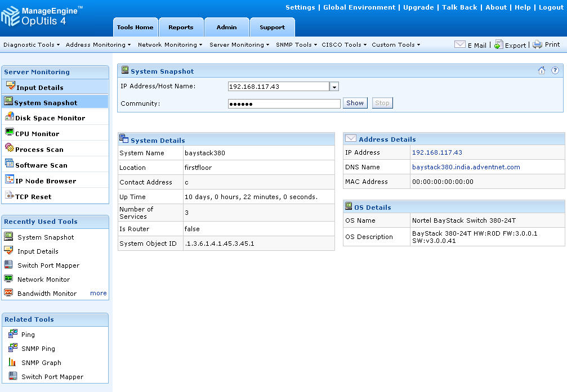Screen dimensions: 567x392
Task: Click in the Community password field
Action: pos(284,103)
